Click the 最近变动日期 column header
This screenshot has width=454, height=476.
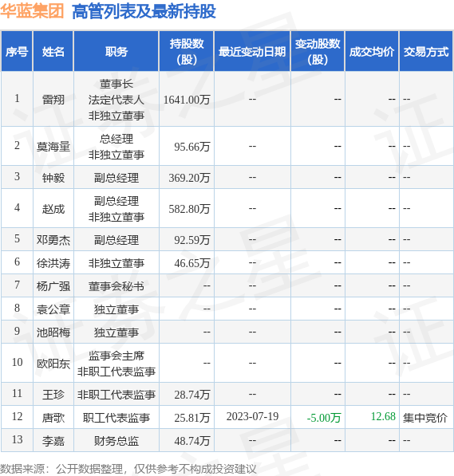(x=252, y=51)
